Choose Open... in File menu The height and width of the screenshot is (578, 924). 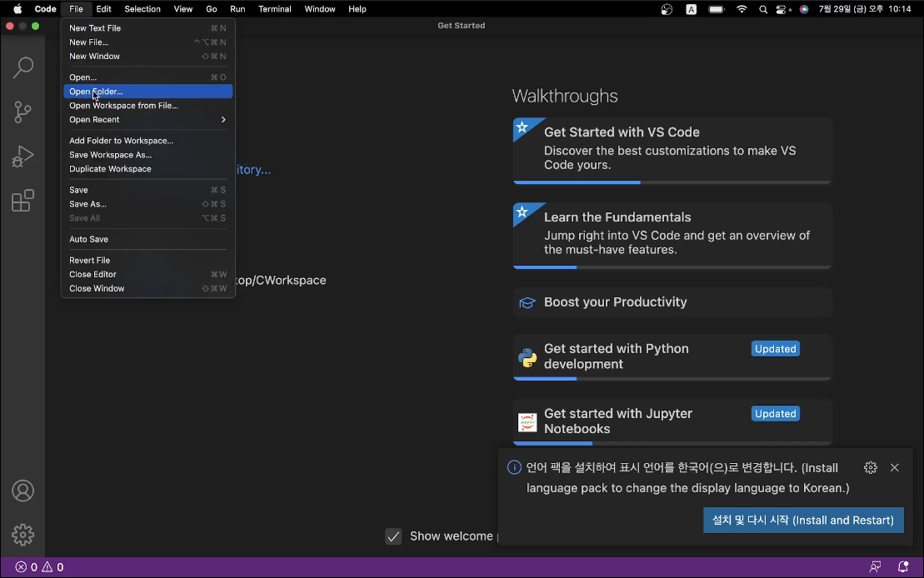pos(148,77)
